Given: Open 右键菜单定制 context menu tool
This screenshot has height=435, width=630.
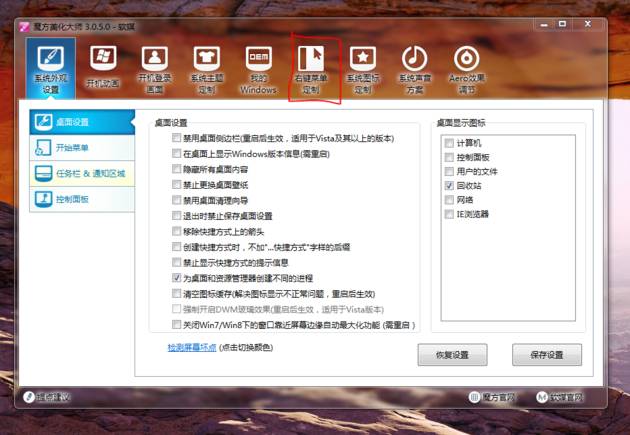Looking at the screenshot, I should [311, 70].
